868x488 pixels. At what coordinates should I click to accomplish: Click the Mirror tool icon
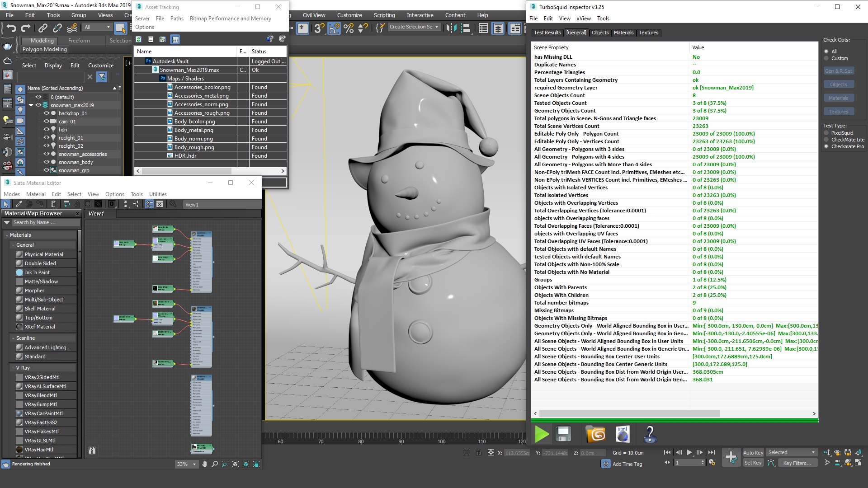pyautogui.click(x=451, y=28)
